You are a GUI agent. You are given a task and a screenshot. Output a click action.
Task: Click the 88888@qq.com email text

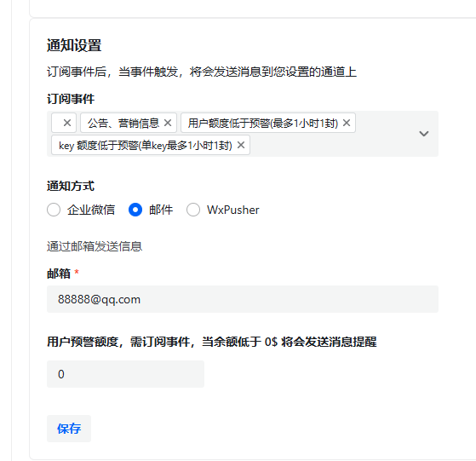100,299
